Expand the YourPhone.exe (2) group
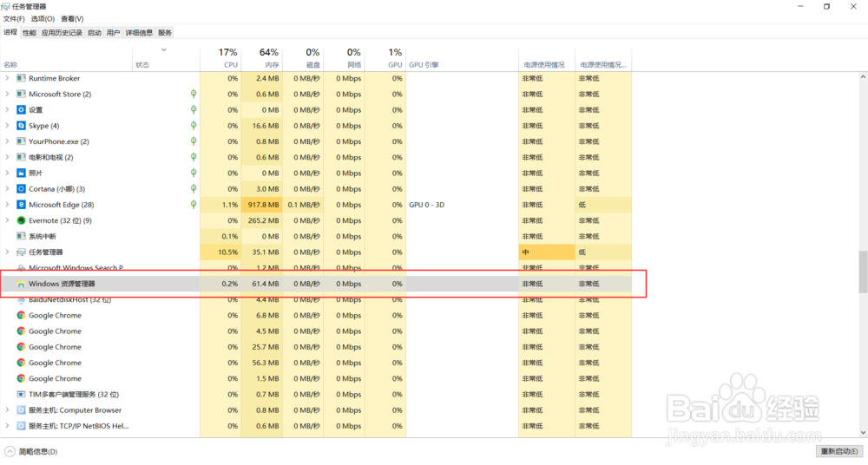Screen dimensions: 868x465 [x=7, y=141]
